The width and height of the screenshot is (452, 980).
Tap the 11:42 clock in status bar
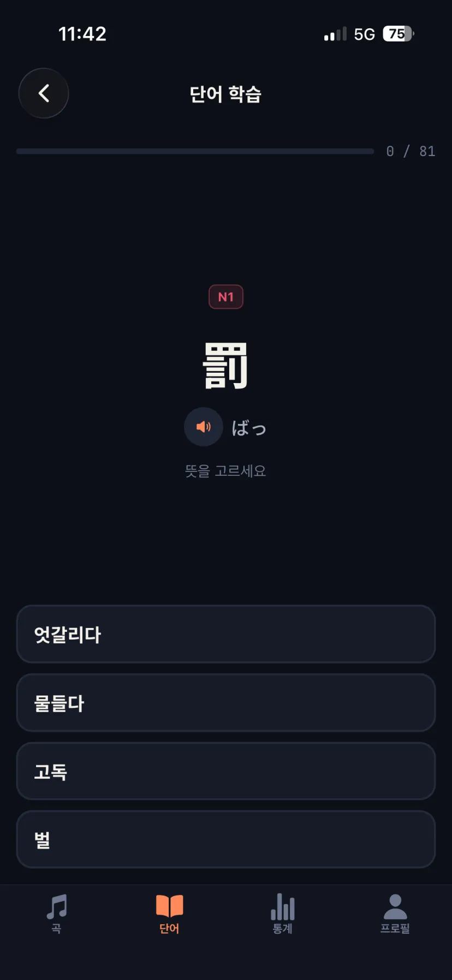point(82,34)
